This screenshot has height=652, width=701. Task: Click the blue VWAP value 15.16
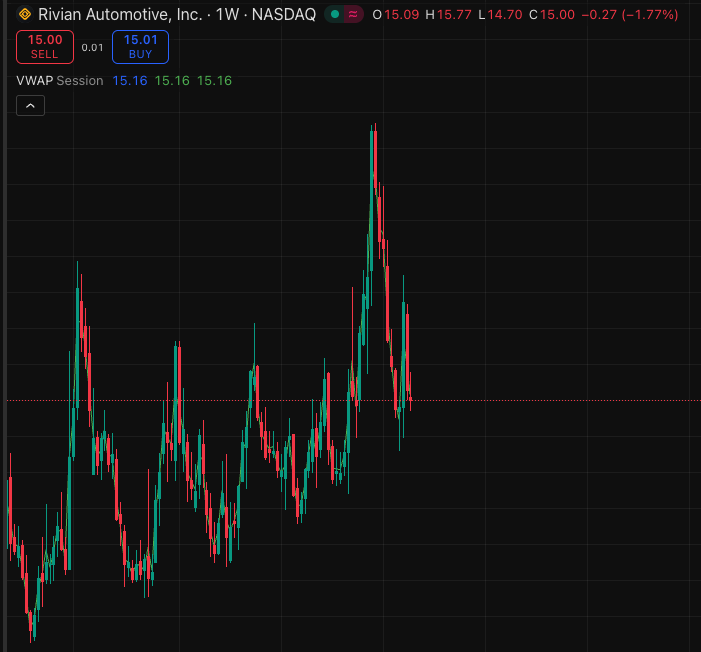[x=130, y=81]
